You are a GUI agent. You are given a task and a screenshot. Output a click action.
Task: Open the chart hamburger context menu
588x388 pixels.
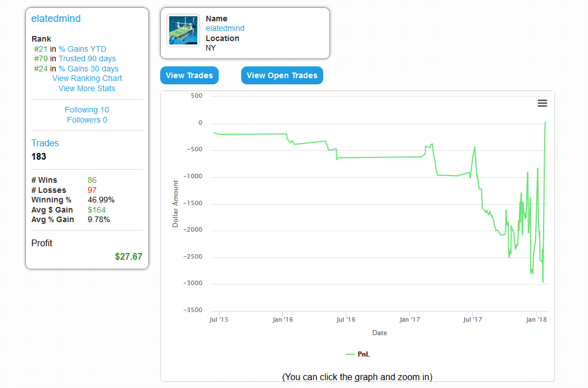point(542,103)
